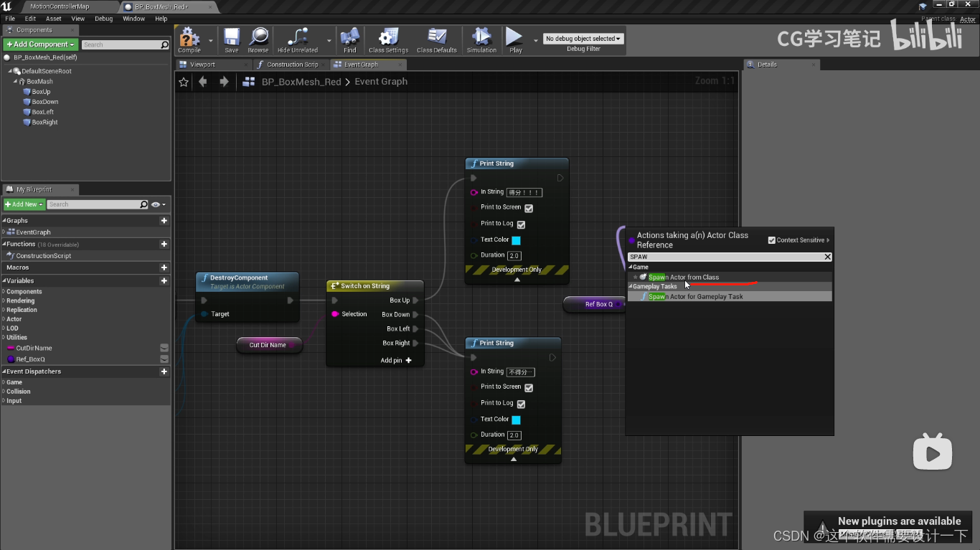Toggle Context Sensitive checkbox
The width and height of the screenshot is (980, 550).
tap(772, 240)
